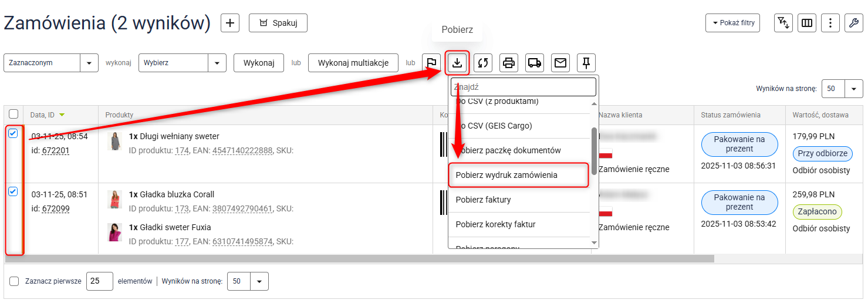This screenshot has height=303, width=868.
Task: Select Pobierz wydruk zamówienia menu item
Action: click(518, 175)
